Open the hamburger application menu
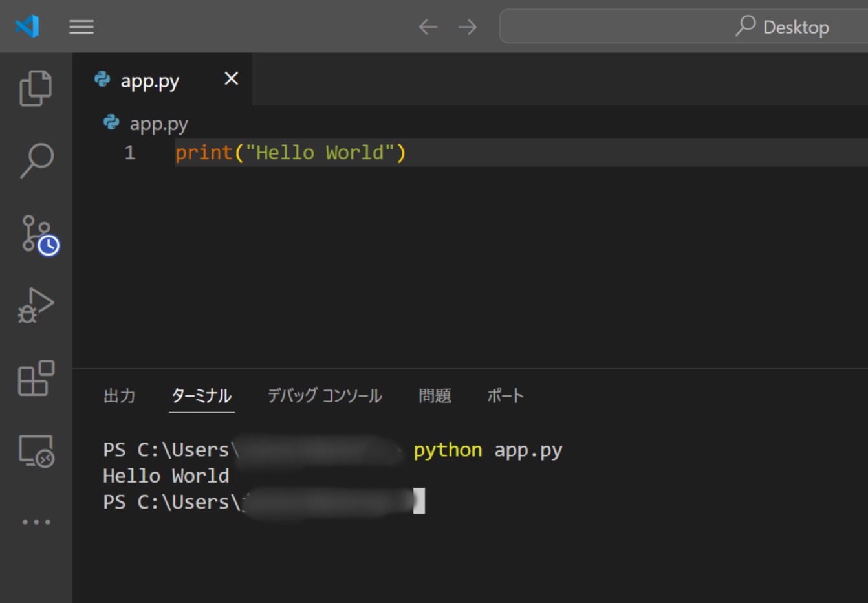The height and width of the screenshot is (603, 868). point(81,27)
